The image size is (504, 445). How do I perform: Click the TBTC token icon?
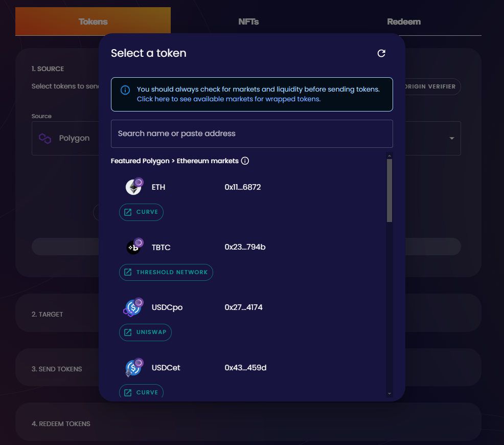click(134, 248)
